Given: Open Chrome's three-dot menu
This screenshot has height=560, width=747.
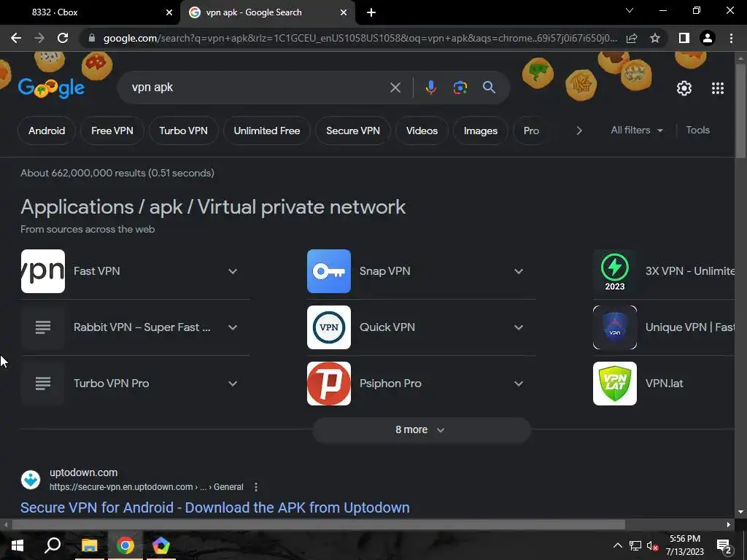Looking at the screenshot, I should 731,38.
